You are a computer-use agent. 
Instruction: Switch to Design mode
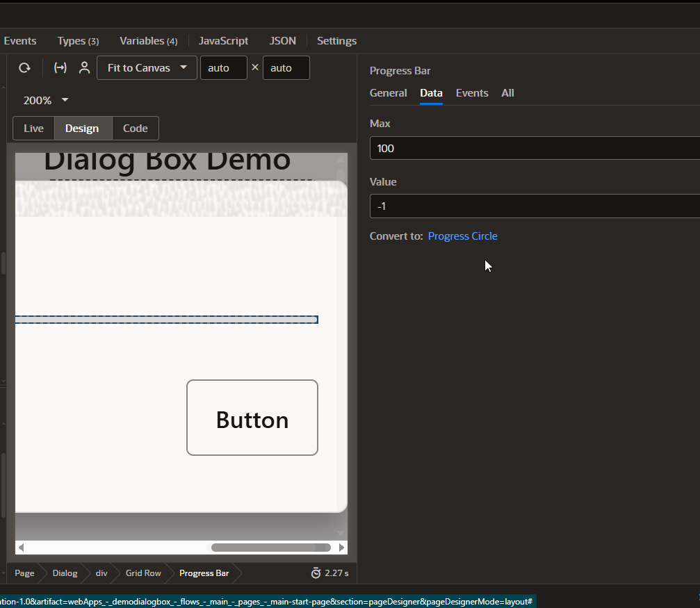click(x=82, y=129)
